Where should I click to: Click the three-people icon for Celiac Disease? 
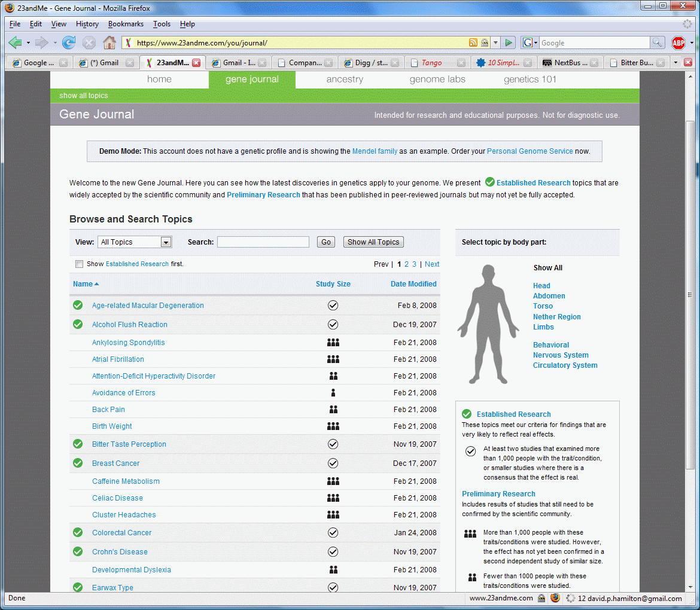[333, 498]
